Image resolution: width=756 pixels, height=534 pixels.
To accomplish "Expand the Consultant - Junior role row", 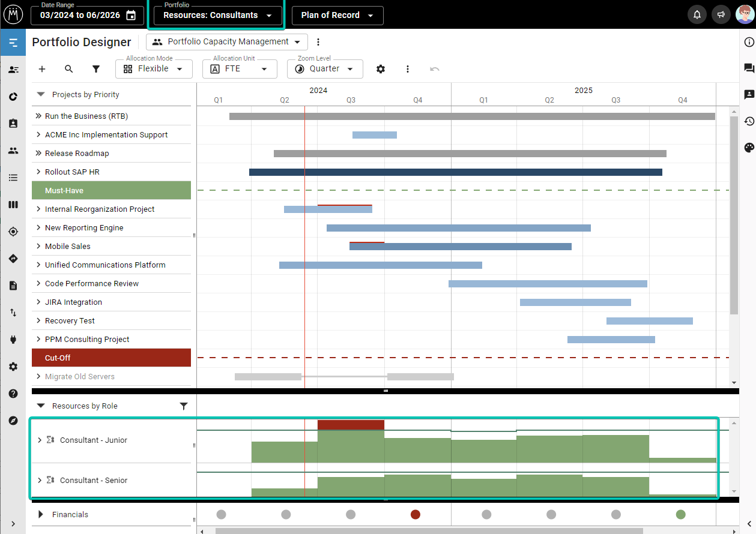I will tap(40, 440).
